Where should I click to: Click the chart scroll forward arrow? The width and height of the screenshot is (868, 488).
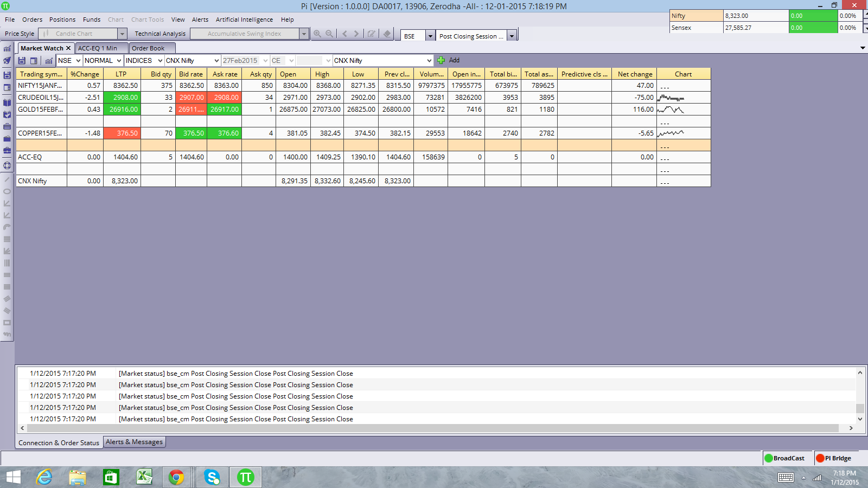pos(356,34)
